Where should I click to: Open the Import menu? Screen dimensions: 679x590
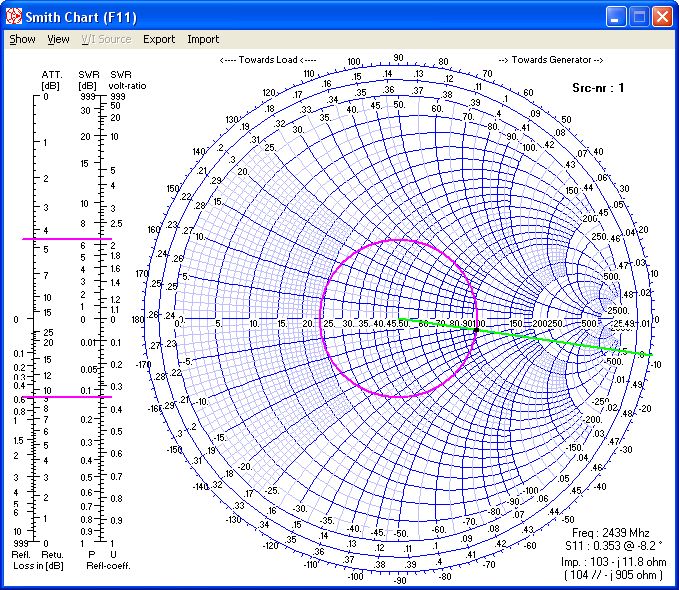tap(203, 39)
